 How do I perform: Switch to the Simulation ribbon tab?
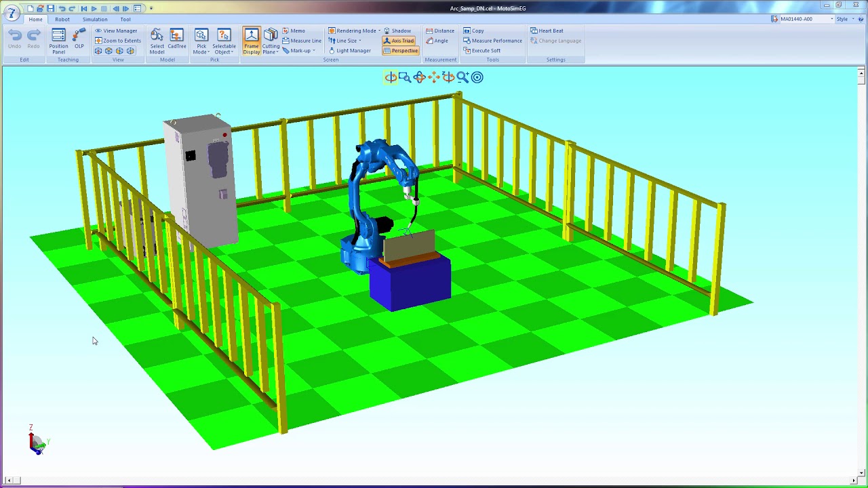(95, 20)
